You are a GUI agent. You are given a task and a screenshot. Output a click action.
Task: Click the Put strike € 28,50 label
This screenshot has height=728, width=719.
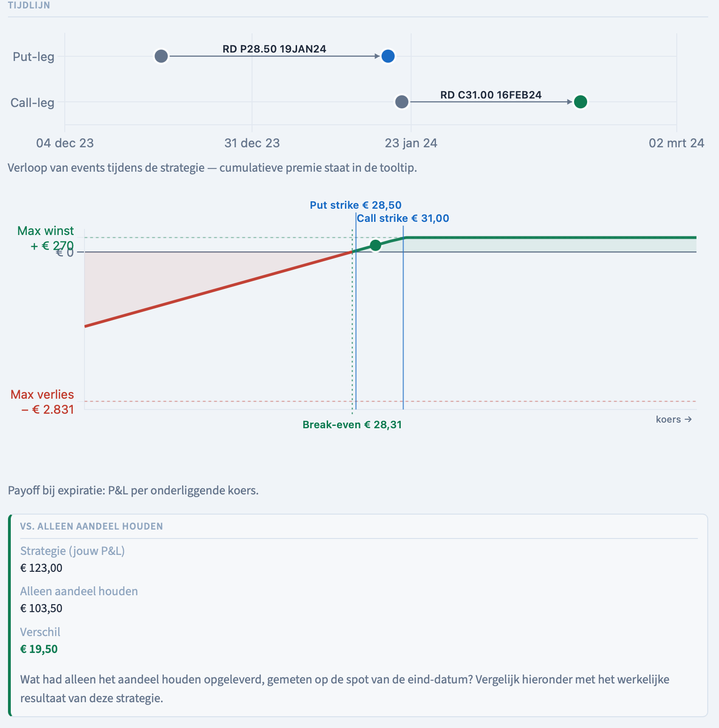tap(356, 205)
